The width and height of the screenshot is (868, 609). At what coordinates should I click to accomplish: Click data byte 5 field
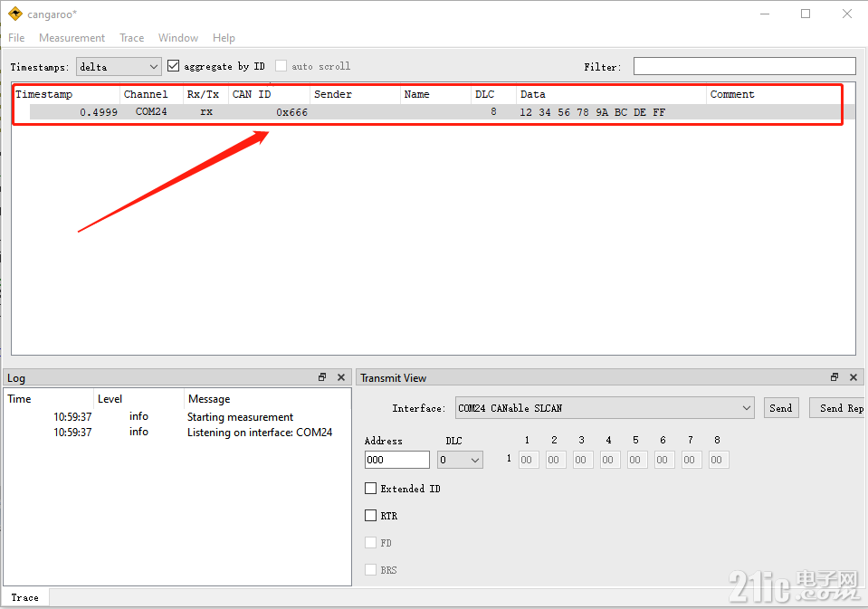637,460
